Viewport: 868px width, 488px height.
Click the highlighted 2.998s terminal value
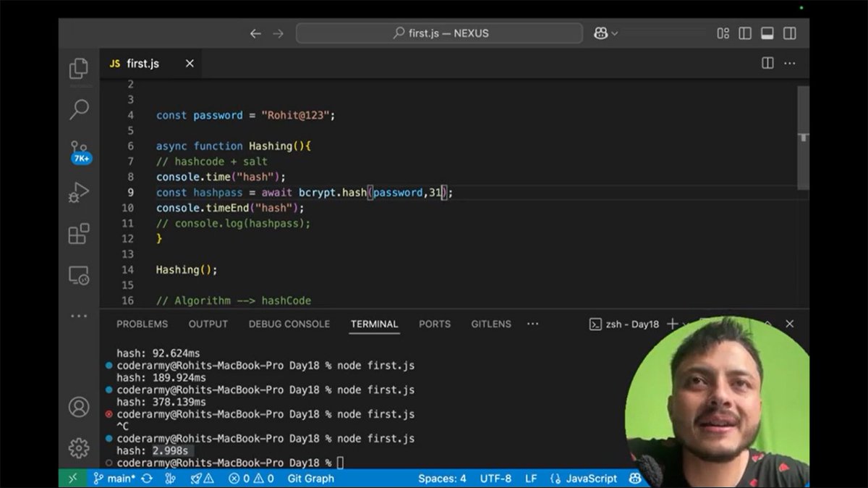170,450
